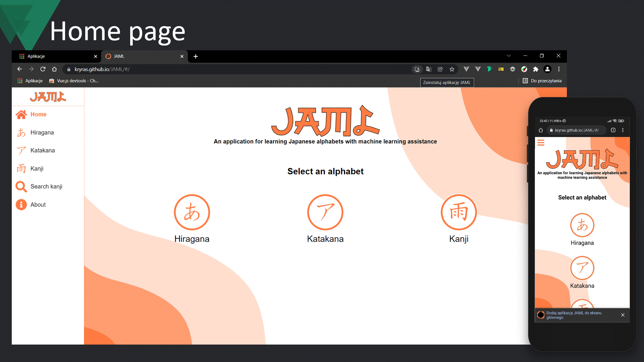The width and height of the screenshot is (644, 362).
Task: Expand the tab search chevron in title bar
Action: 509,56
